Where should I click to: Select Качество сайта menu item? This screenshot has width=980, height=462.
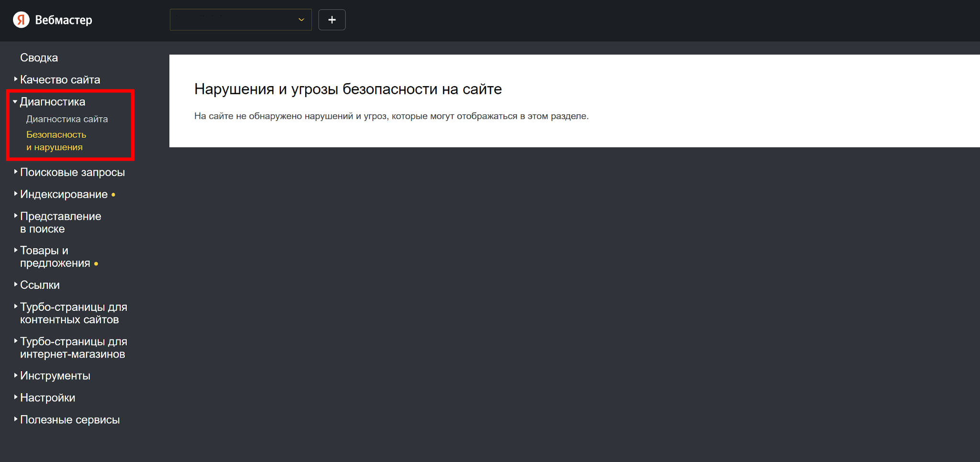point(60,79)
